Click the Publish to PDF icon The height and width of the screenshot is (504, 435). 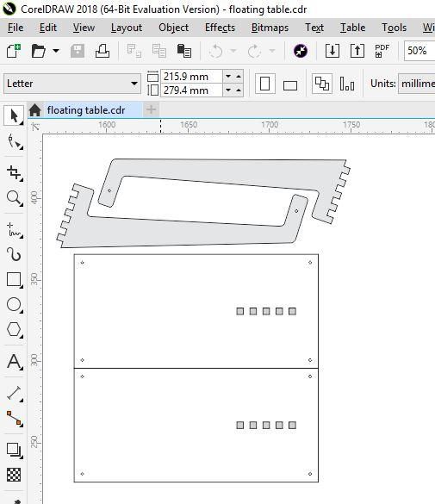[x=382, y=51]
